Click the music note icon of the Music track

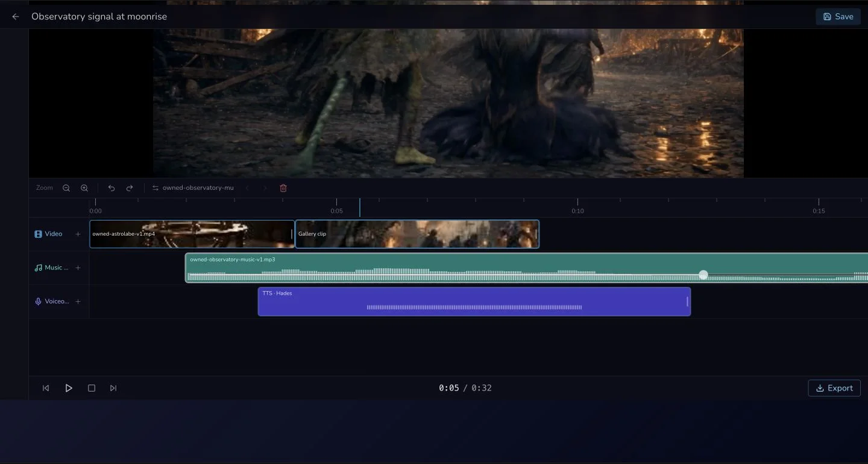point(38,268)
